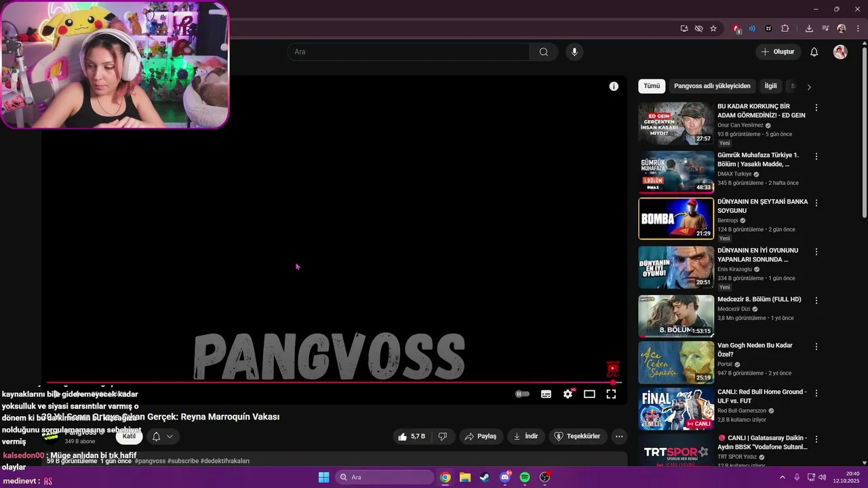Open the Chrome profile avatar in the toolbar
Image resolution: width=868 pixels, height=488 pixels.
842,28
